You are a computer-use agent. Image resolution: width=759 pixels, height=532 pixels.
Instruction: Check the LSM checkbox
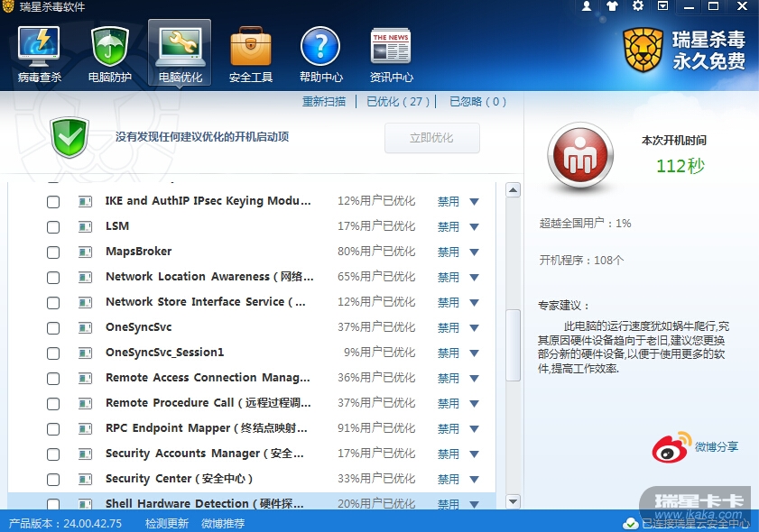(53, 227)
